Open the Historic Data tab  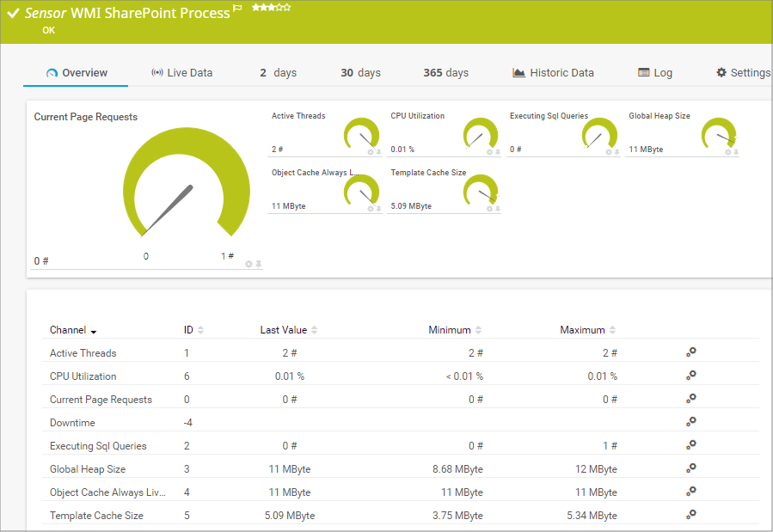coord(553,73)
